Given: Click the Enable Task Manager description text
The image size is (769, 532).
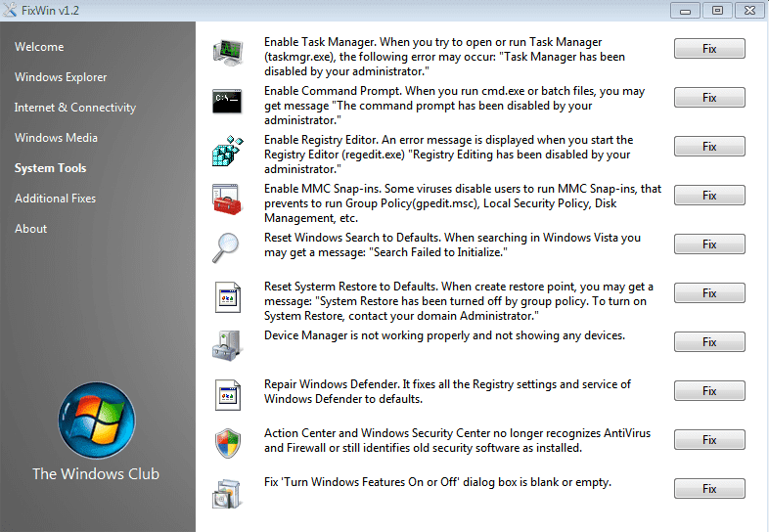Looking at the screenshot, I should pyautogui.click(x=444, y=57).
